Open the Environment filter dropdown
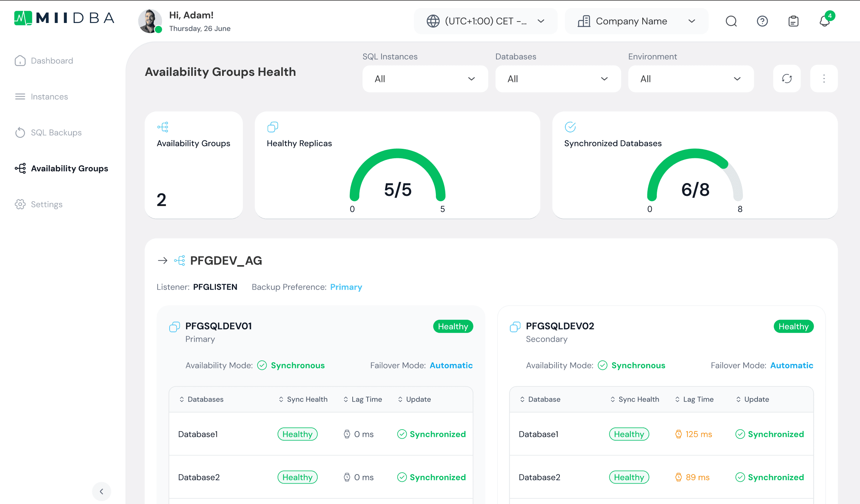 pyautogui.click(x=691, y=79)
